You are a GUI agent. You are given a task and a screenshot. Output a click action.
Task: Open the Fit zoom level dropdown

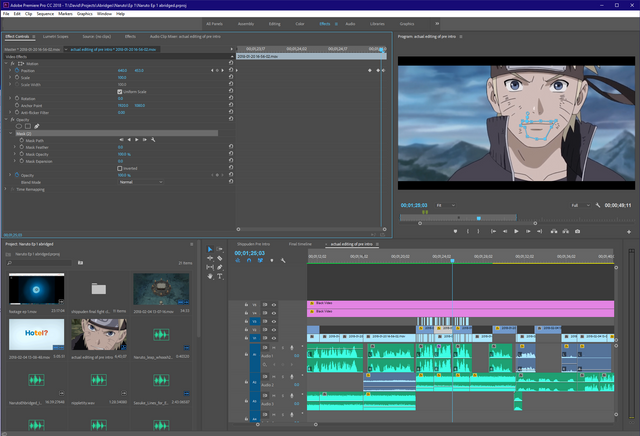coord(445,205)
